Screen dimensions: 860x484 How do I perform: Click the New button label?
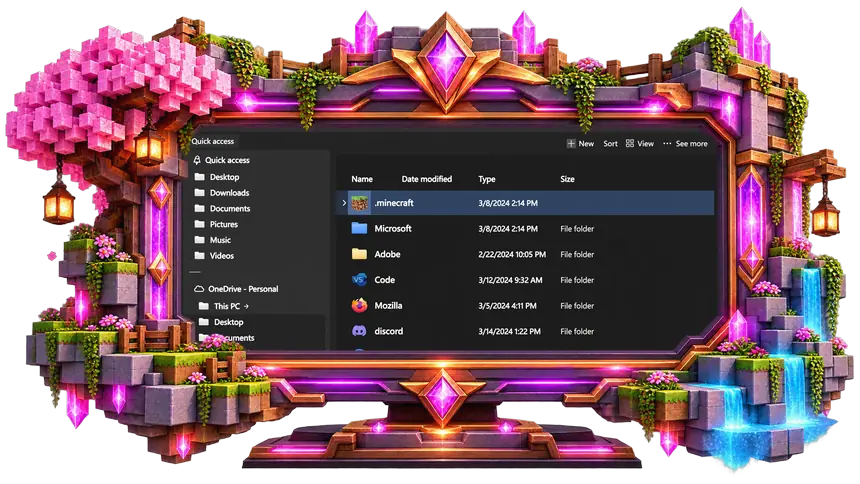click(x=586, y=144)
